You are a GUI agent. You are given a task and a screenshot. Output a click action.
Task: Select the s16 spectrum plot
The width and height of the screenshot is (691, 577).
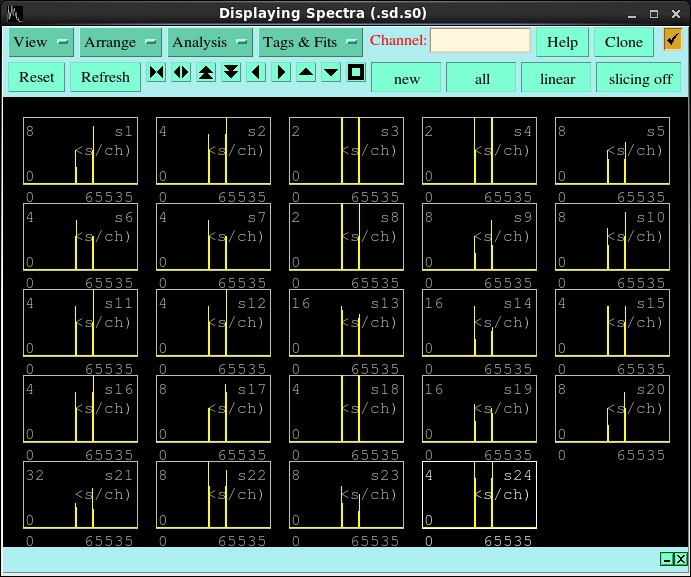81,409
